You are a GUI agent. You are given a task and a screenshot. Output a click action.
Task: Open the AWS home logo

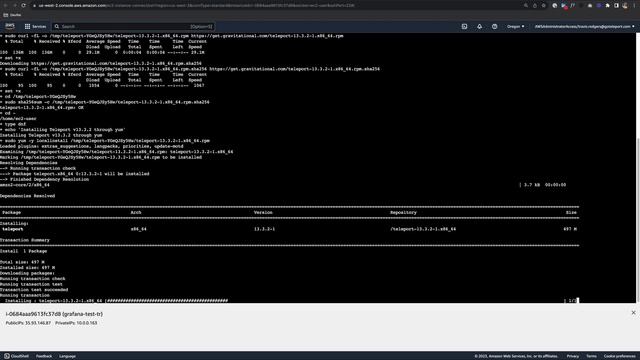click(10, 26)
